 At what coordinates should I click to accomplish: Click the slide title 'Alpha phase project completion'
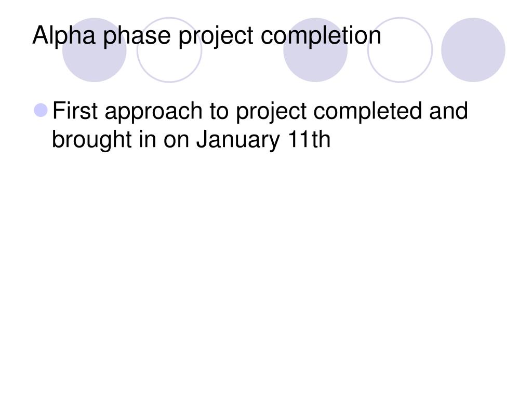tap(207, 36)
